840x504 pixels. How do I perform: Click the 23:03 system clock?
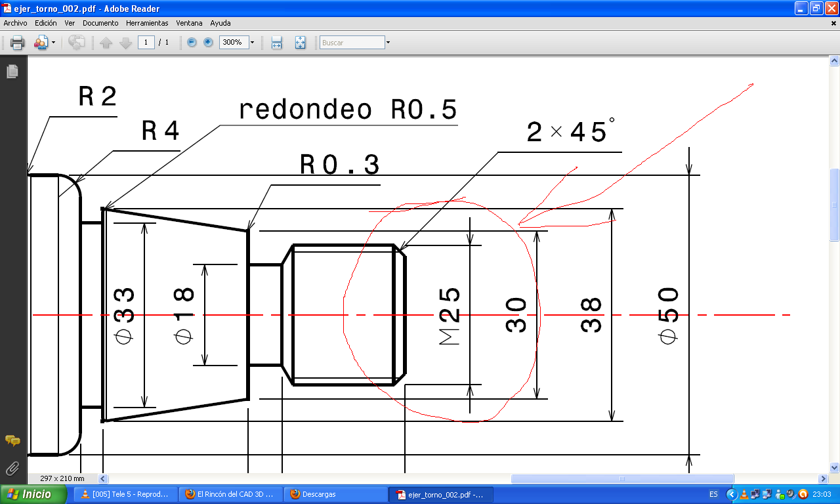pyautogui.click(x=822, y=494)
